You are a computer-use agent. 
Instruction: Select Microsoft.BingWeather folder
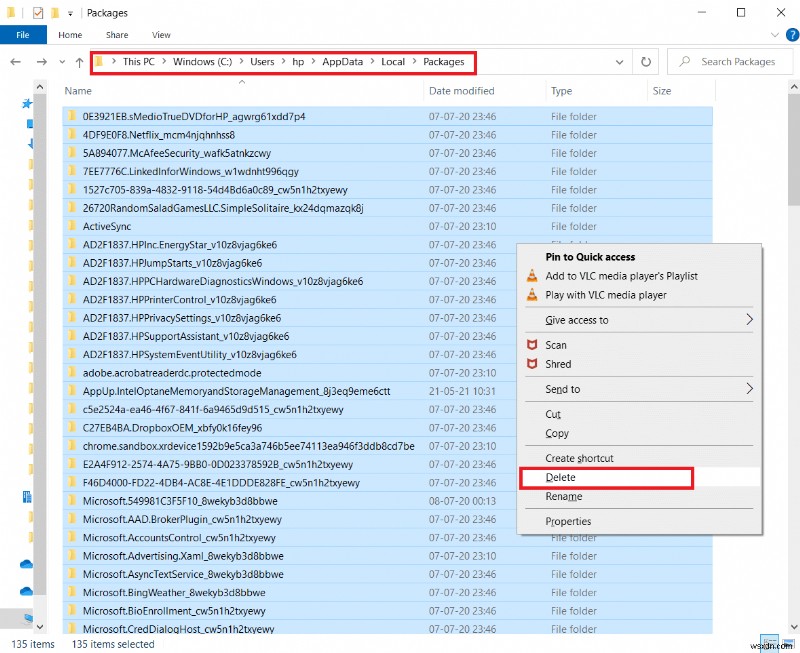(x=174, y=593)
